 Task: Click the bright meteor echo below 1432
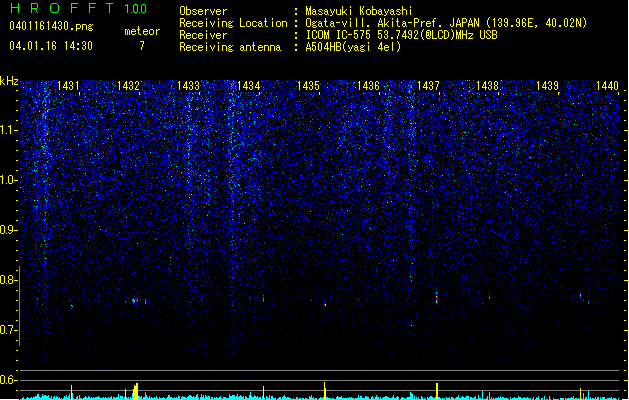point(135,300)
